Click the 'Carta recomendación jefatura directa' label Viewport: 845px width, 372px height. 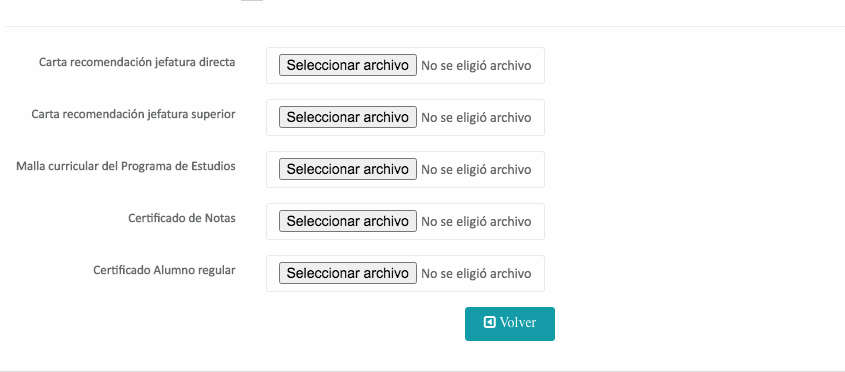coord(137,62)
